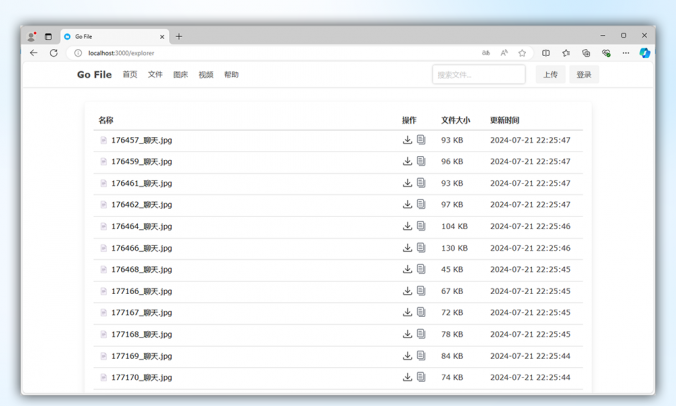Image resolution: width=676 pixels, height=406 pixels.
Task: Download 176457_聊天.jpg file
Action: point(407,140)
